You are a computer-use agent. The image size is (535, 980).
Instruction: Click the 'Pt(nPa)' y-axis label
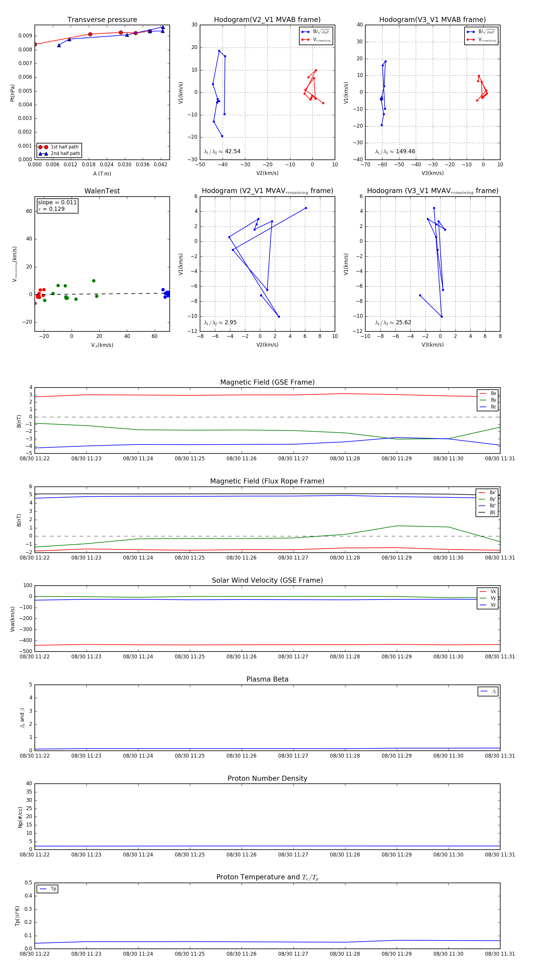pyautogui.click(x=12, y=93)
